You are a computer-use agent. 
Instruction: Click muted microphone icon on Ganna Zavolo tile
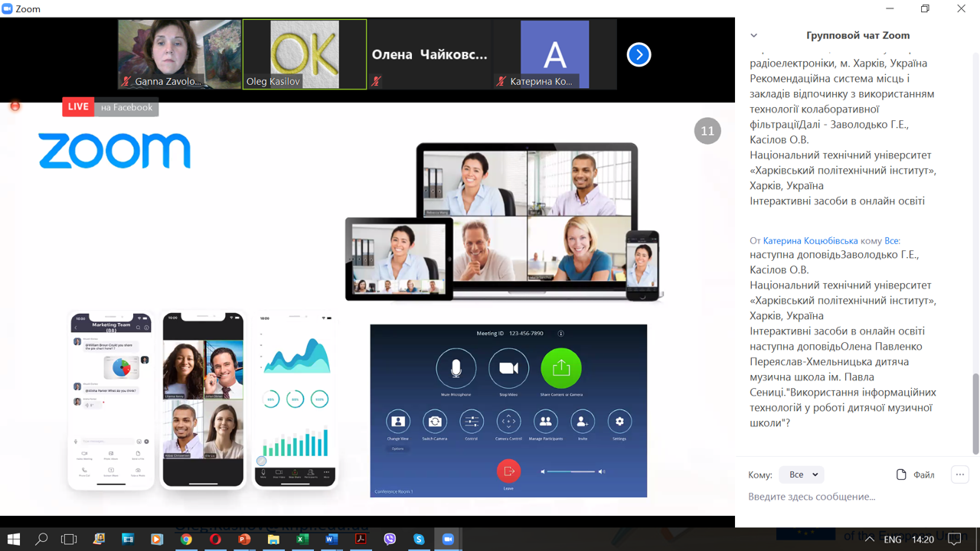point(127,81)
